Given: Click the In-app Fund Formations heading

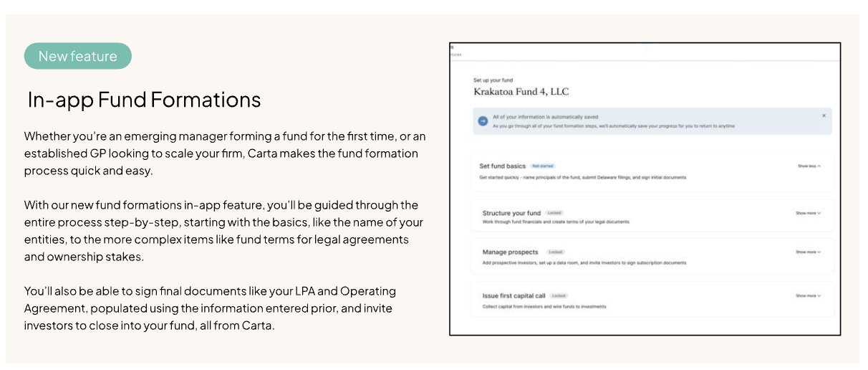Looking at the screenshot, I should (144, 100).
